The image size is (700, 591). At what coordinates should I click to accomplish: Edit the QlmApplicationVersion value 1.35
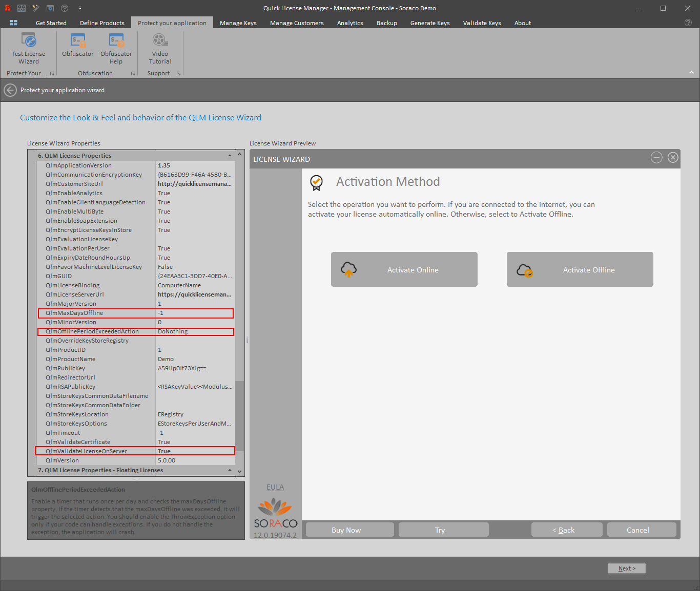pos(195,165)
